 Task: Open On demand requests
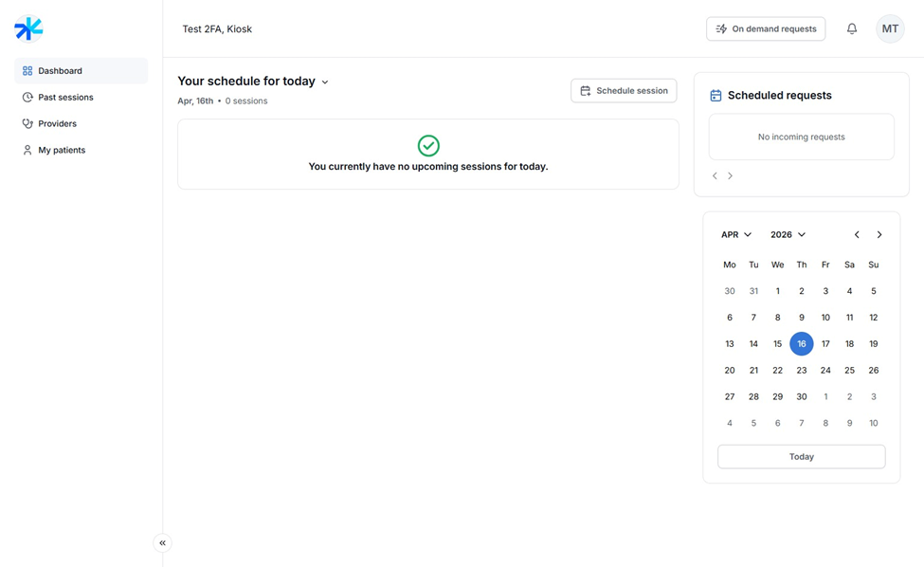tap(765, 28)
